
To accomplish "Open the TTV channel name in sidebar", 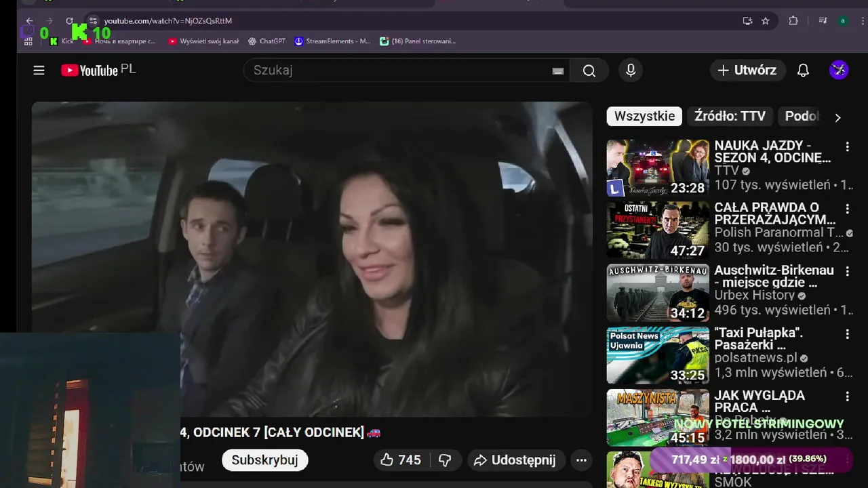I will 726,171.
